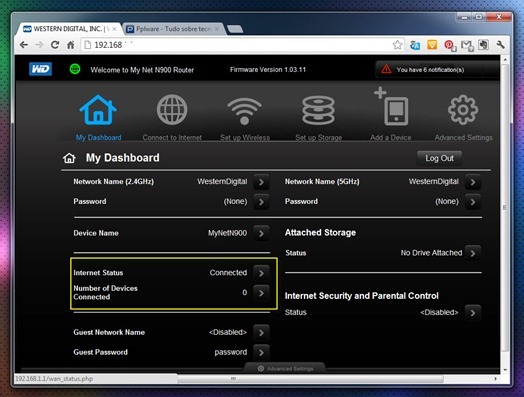This screenshot has height=397, width=524.
Task: Click the Internet Security and Parental Control heading
Action: 362,296
